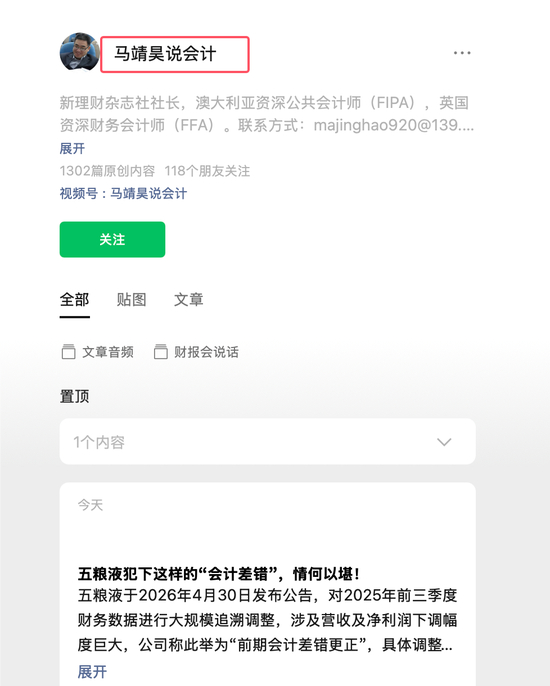Open the three-dot more options menu
Image resolution: width=550 pixels, height=686 pixels.
tap(462, 53)
